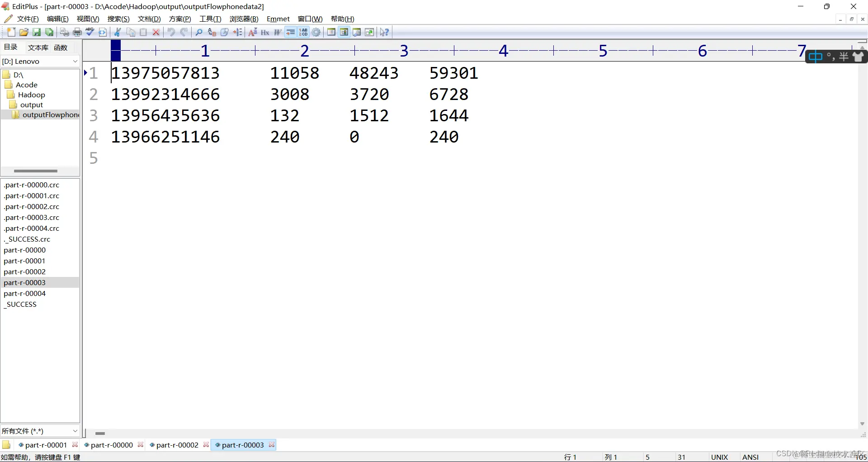This screenshot has height=462, width=868.
Task: Click the Save All toolbar icon
Action: pos(49,32)
